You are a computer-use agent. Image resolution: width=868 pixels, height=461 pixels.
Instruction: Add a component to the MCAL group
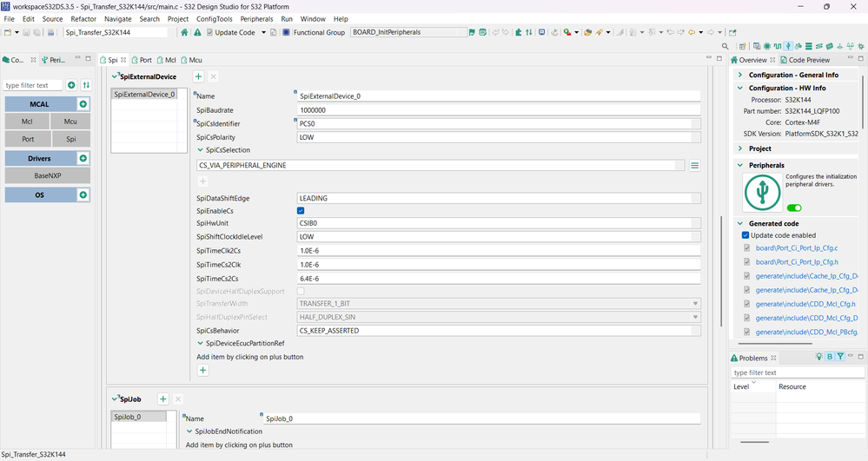click(x=83, y=104)
